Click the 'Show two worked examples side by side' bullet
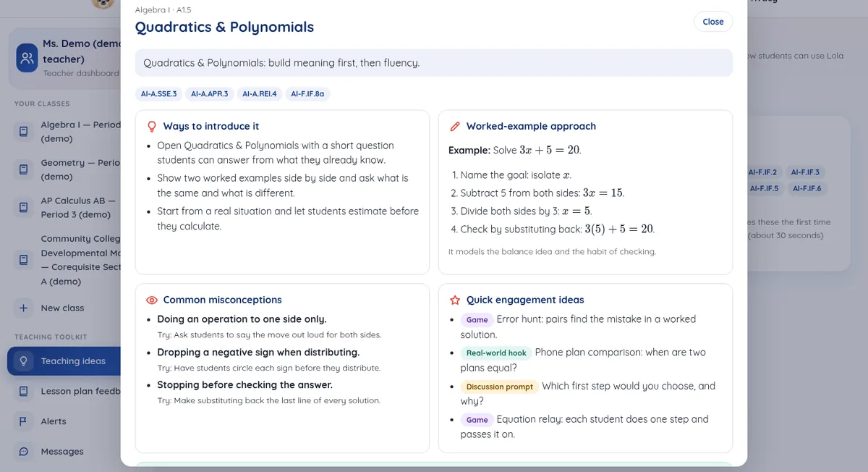This screenshot has width=868, height=472. (283, 185)
